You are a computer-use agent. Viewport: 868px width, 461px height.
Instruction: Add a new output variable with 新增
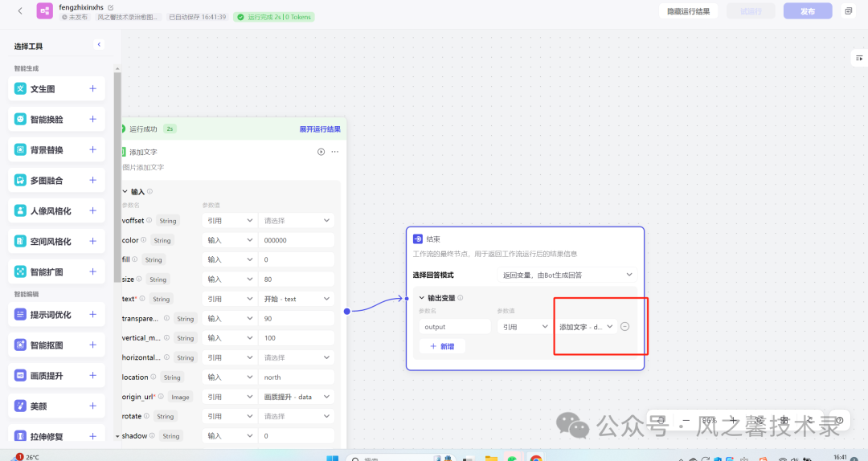click(442, 346)
